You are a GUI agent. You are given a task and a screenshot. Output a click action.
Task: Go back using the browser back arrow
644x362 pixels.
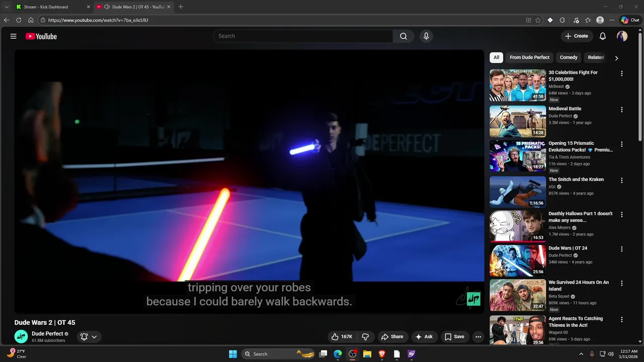pyautogui.click(x=7, y=20)
